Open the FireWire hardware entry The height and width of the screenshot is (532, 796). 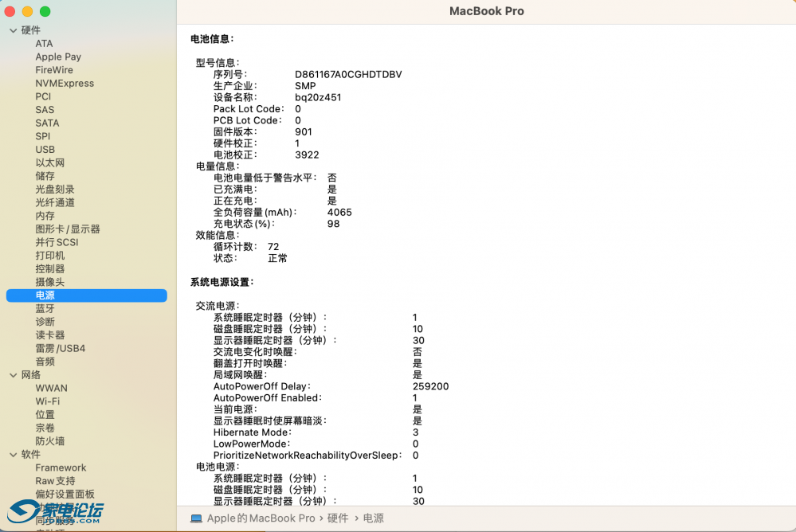[x=54, y=70]
